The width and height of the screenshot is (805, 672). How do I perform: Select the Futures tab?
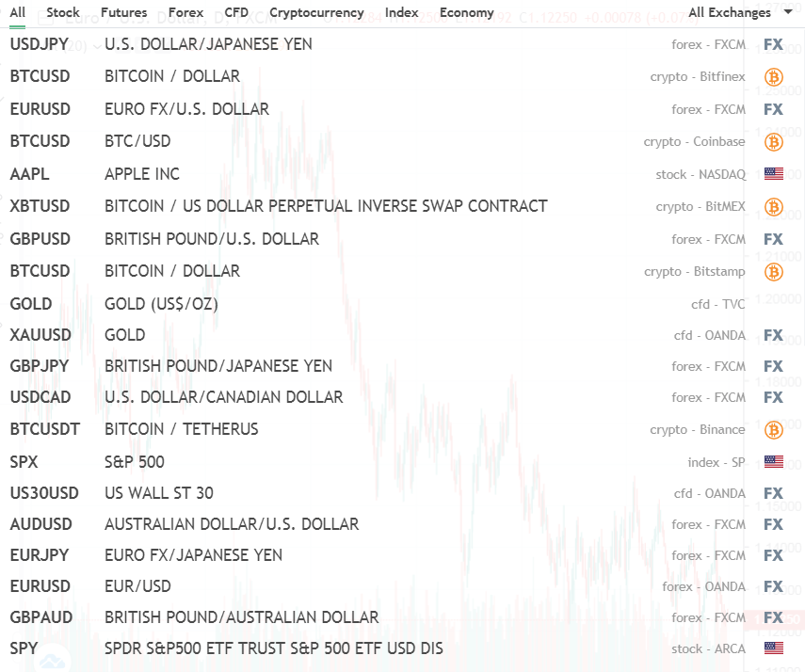[x=123, y=12]
